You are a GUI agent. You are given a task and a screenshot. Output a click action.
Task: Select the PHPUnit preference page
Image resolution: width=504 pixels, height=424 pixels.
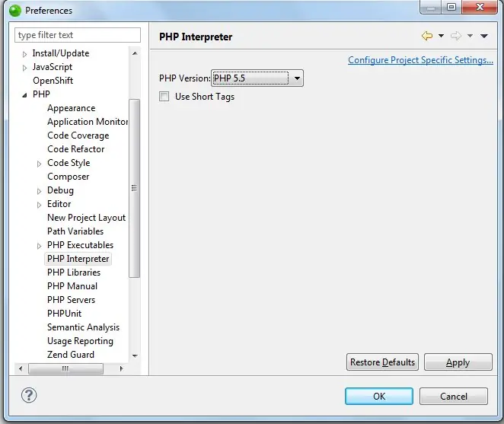tap(64, 314)
